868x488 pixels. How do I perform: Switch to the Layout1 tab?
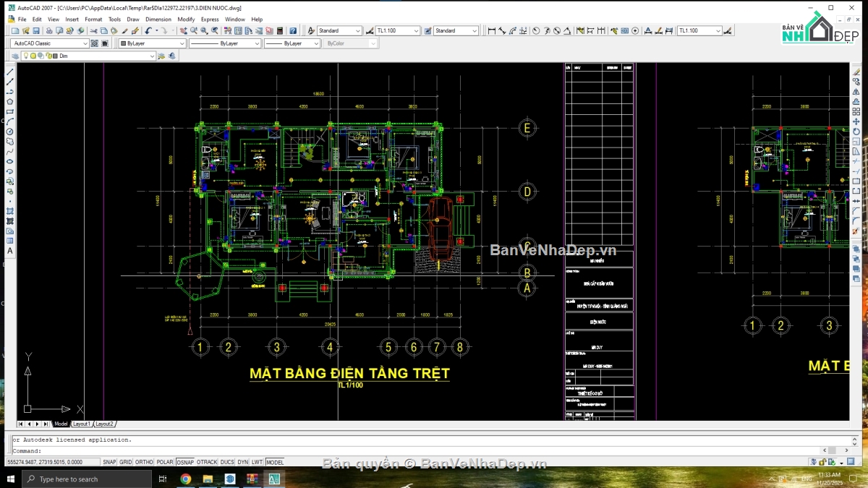coord(82,424)
